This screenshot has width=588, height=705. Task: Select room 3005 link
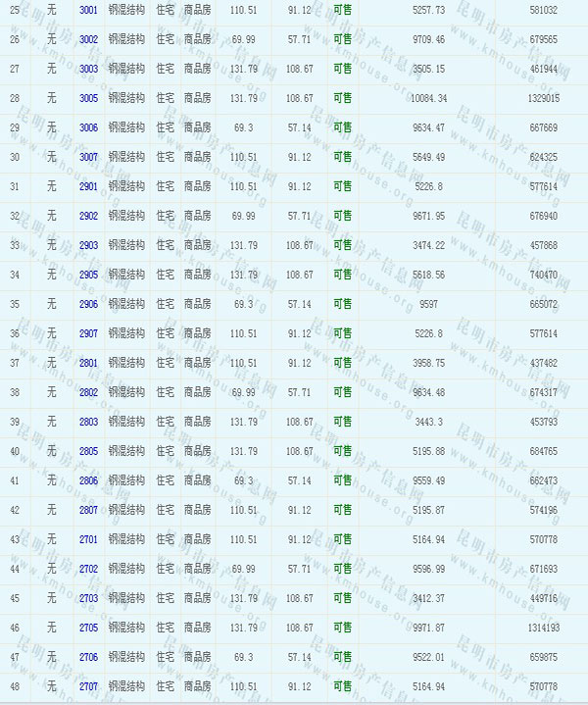pyautogui.click(x=88, y=98)
